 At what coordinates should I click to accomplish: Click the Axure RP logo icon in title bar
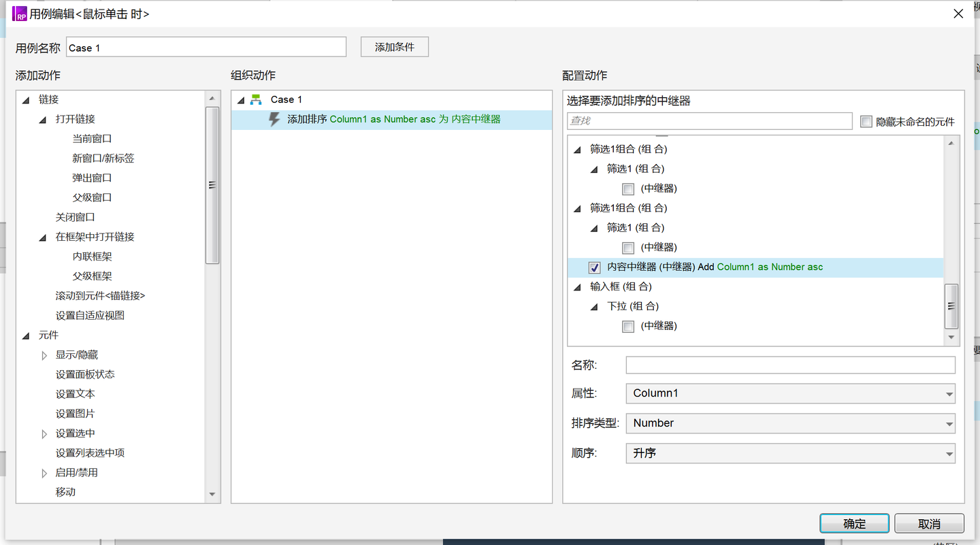(x=20, y=14)
